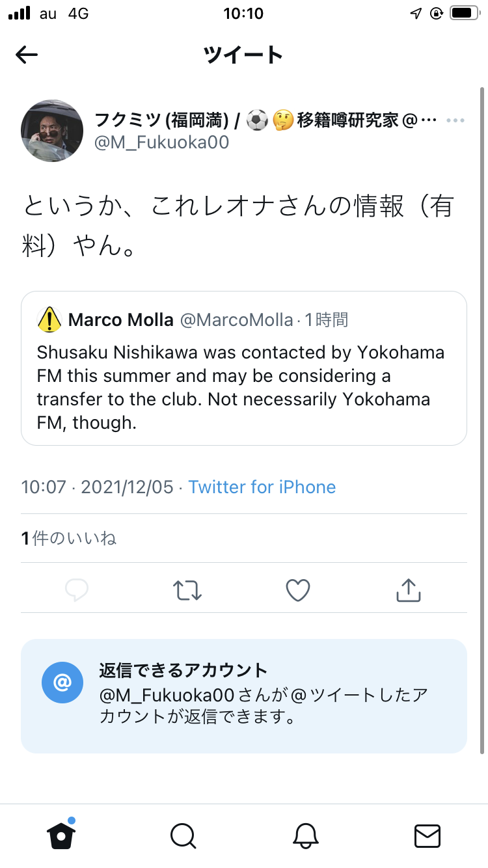
Task: Open the "Twitter for iPhone" source link
Action: [262, 487]
